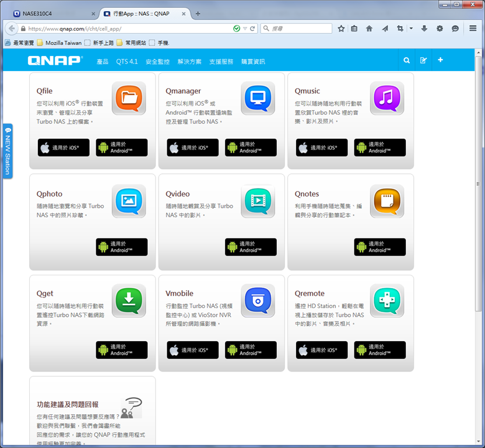This screenshot has height=448, width=485.
Task: Click the browser search input field
Action: click(x=296, y=29)
